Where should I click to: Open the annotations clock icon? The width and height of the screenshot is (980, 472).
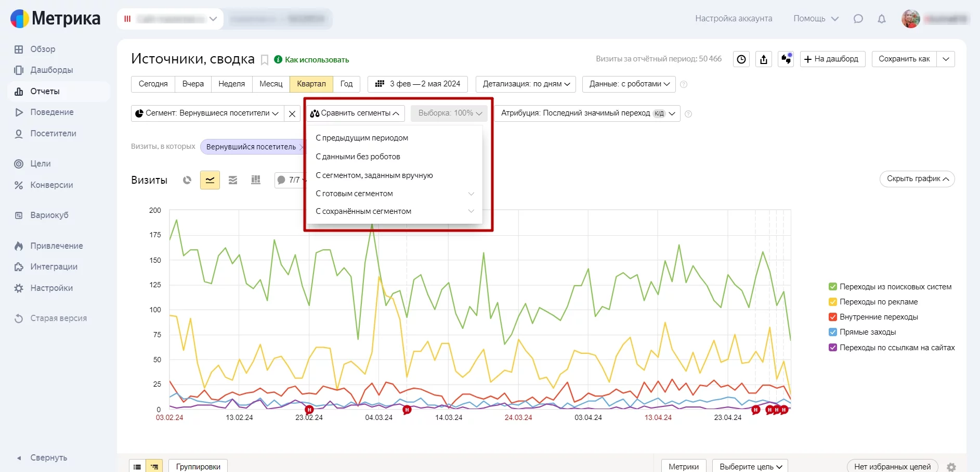[x=741, y=59]
